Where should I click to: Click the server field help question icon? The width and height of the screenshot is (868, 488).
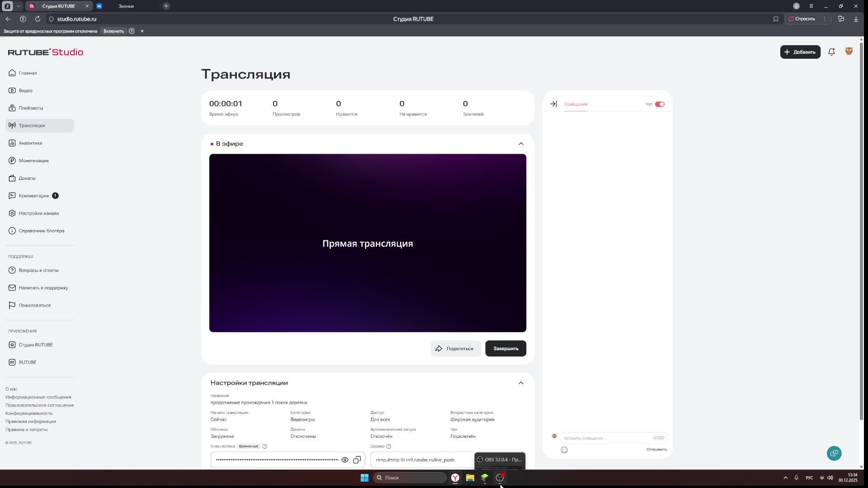389,446
